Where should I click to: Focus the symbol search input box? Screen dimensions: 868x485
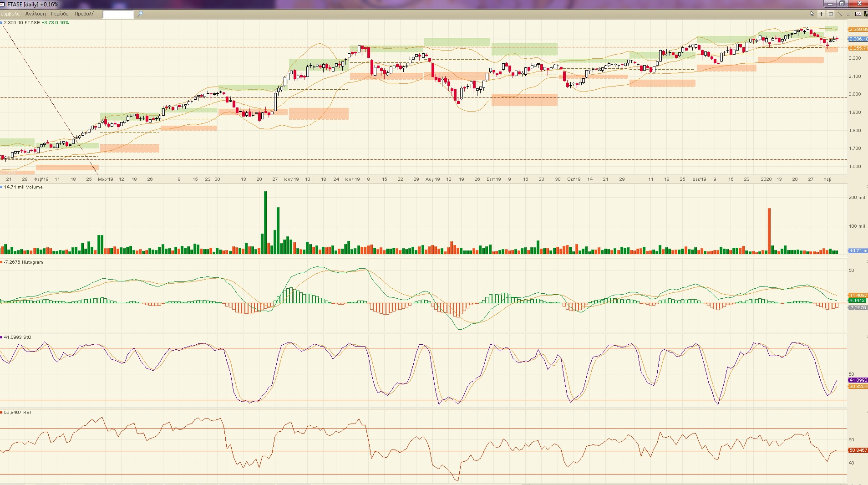(118, 14)
